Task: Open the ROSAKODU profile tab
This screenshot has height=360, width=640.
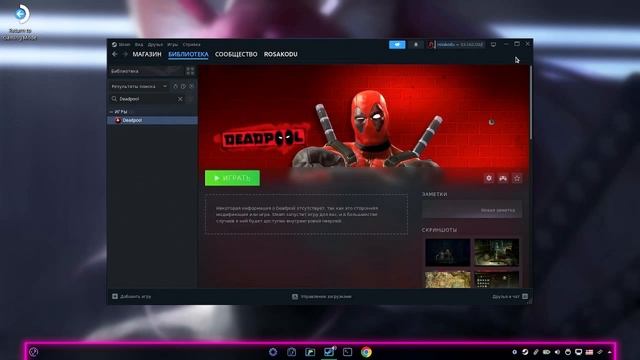Action: pyautogui.click(x=280, y=54)
